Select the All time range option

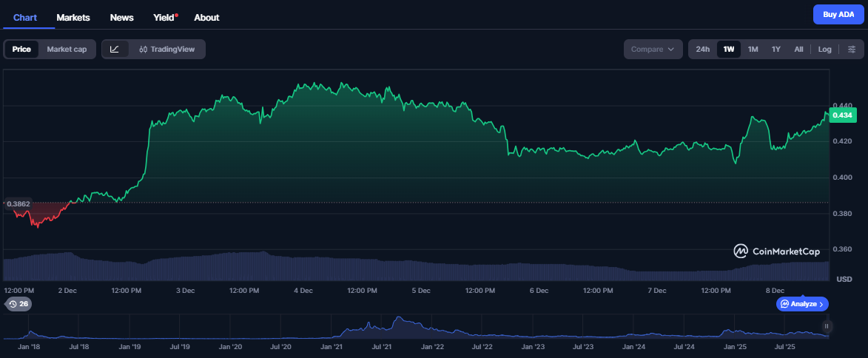pos(798,50)
